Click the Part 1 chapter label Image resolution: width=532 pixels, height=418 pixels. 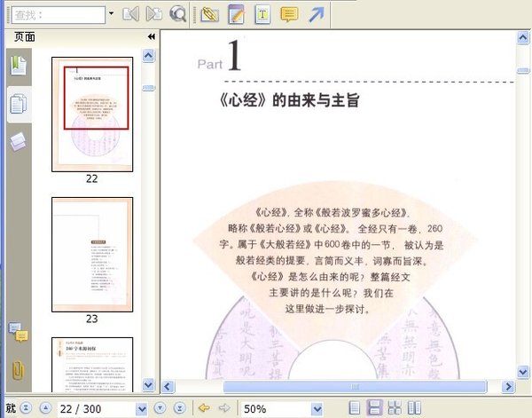(220, 56)
